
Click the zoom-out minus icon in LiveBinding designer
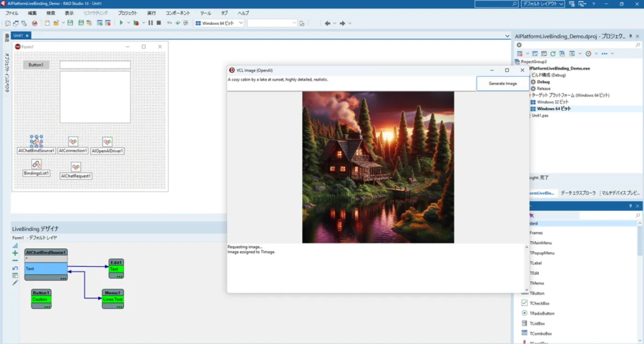[15, 260]
